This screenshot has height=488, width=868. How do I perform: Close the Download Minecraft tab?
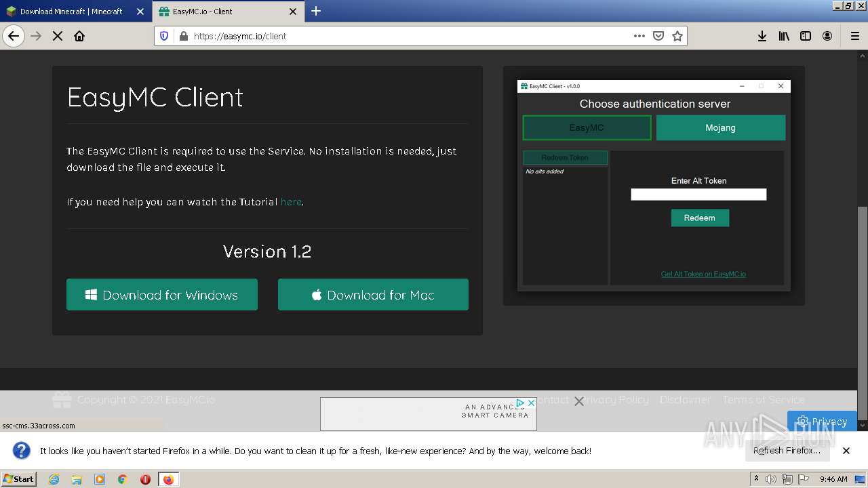(140, 12)
